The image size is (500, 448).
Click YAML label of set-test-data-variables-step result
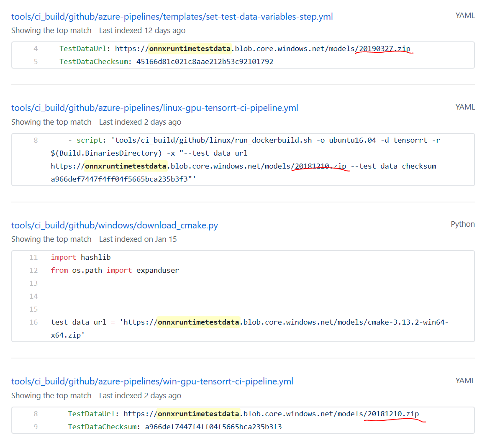click(x=465, y=15)
